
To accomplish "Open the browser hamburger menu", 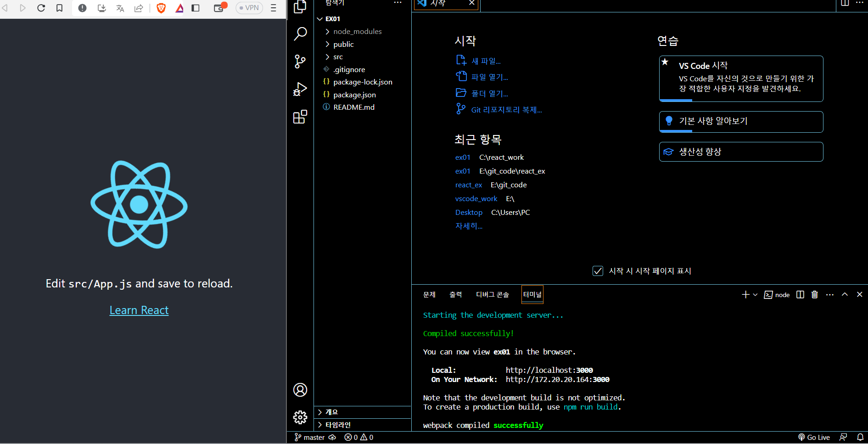I will click(274, 8).
